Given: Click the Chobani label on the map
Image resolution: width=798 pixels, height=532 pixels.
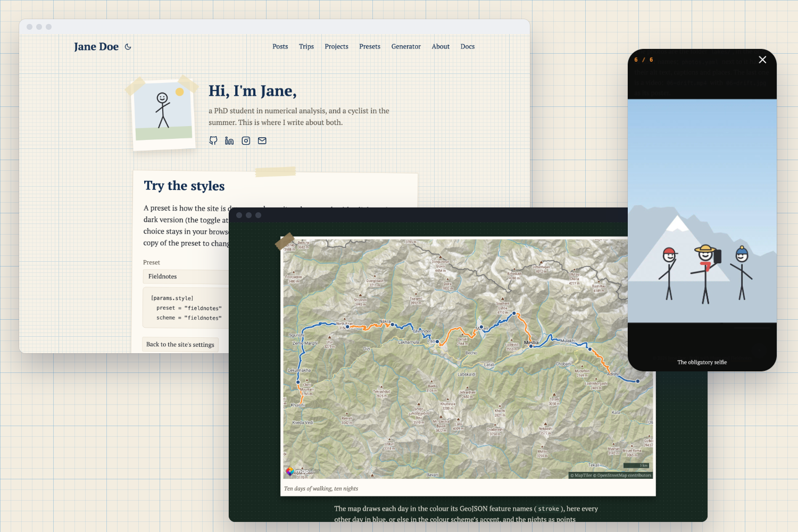Looking at the screenshot, I should pos(563,364).
